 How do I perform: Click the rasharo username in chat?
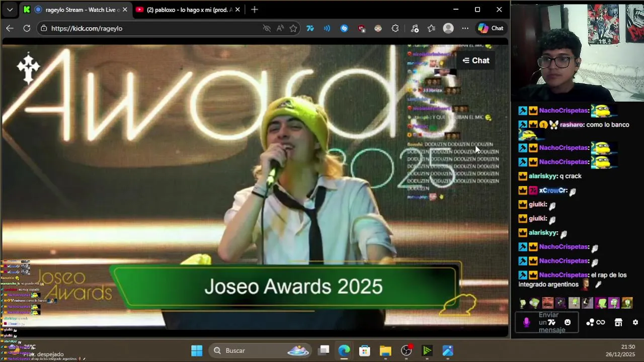coord(572,125)
